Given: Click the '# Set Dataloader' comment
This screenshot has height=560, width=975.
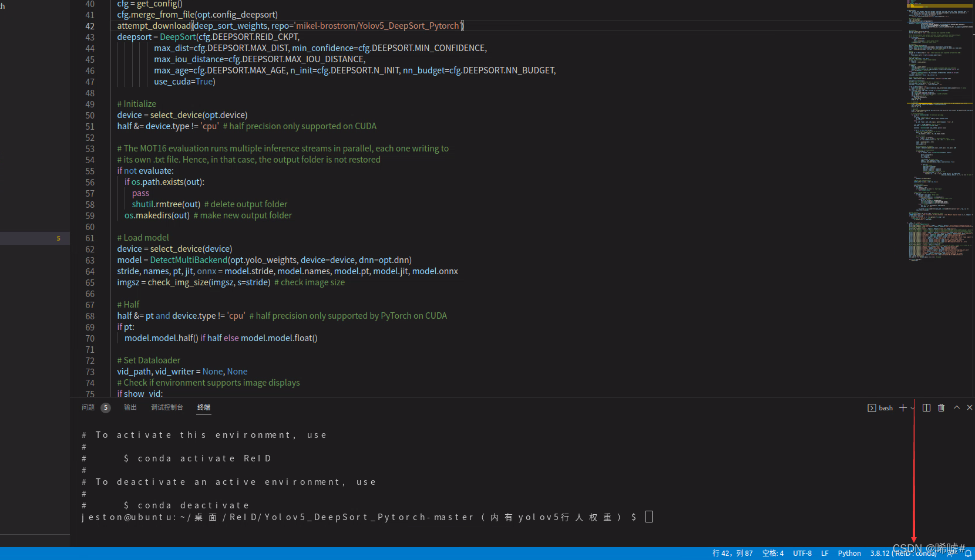Looking at the screenshot, I should 149,360.
